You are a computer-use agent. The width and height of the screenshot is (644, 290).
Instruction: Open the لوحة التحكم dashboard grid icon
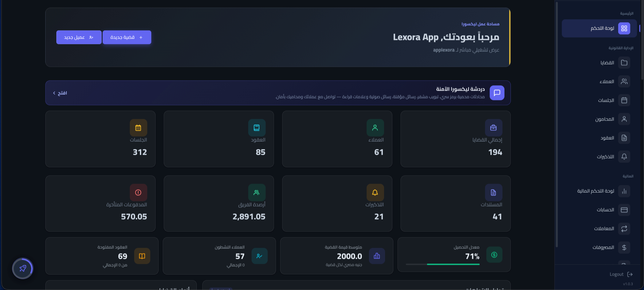click(x=624, y=29)
